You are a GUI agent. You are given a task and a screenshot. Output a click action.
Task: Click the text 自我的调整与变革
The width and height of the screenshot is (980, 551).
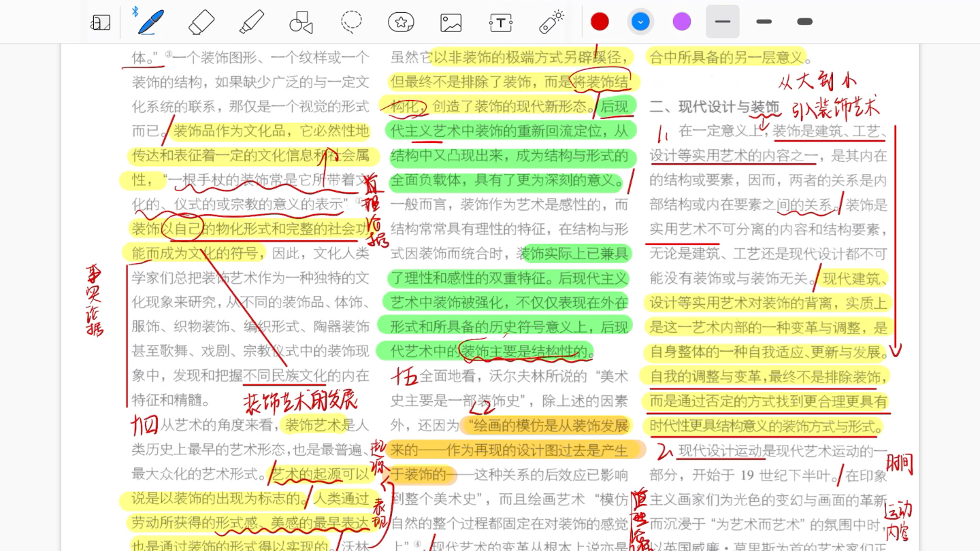coord(707,376)
